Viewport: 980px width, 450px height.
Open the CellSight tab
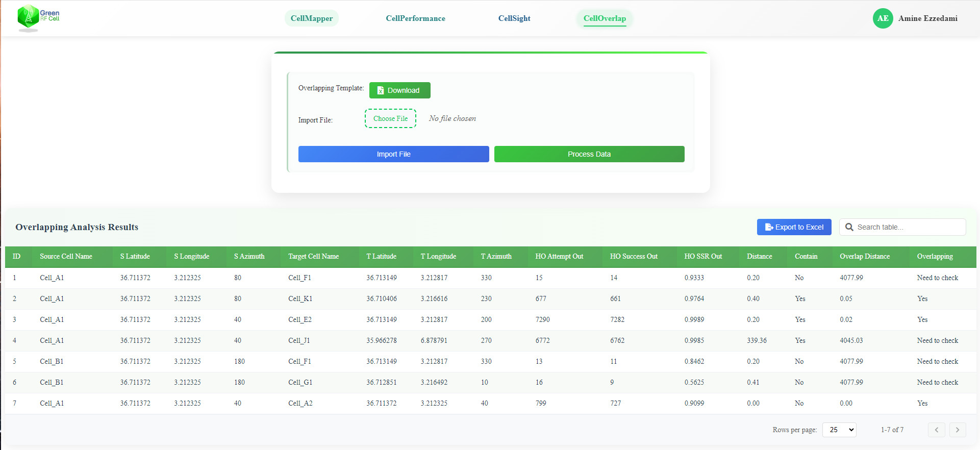click(x=514, y=18)
